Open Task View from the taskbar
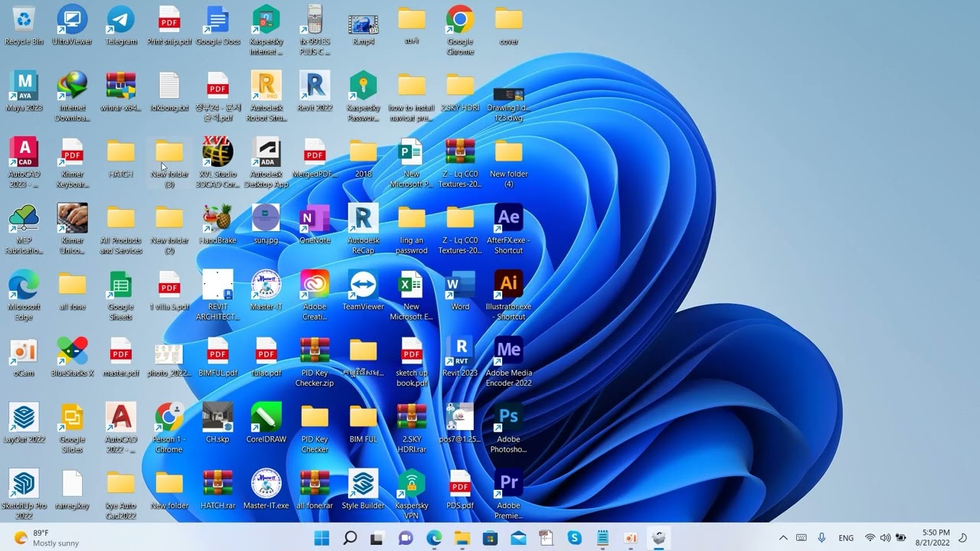Viewport: 980px width, 551px height. pos(377,538)
